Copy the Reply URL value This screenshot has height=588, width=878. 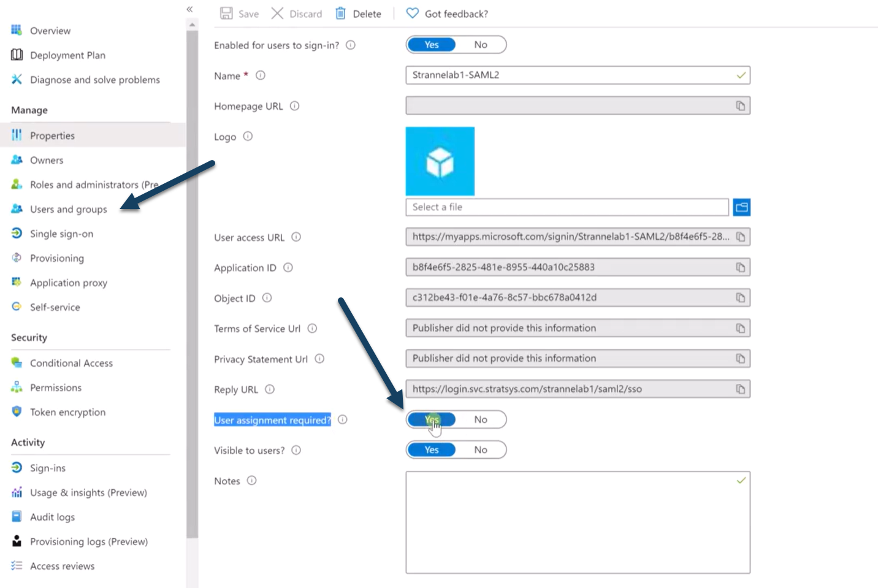(x=741, y=389)
